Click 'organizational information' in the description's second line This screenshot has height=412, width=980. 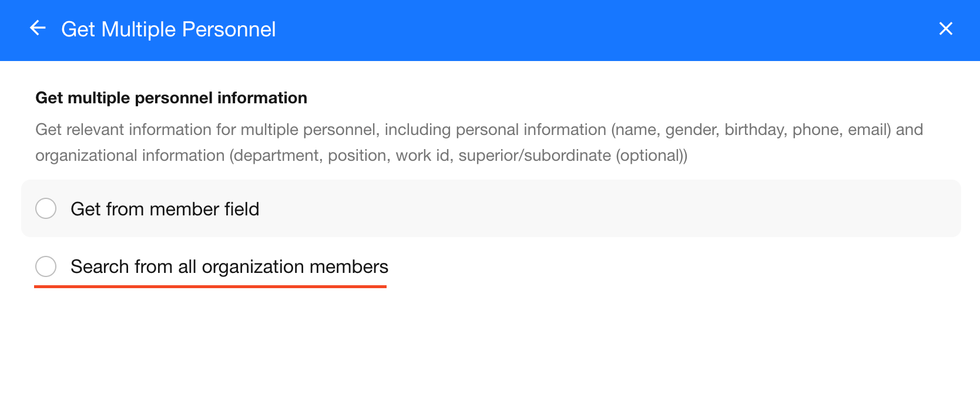pyautogui.click(x=130, y=155)
